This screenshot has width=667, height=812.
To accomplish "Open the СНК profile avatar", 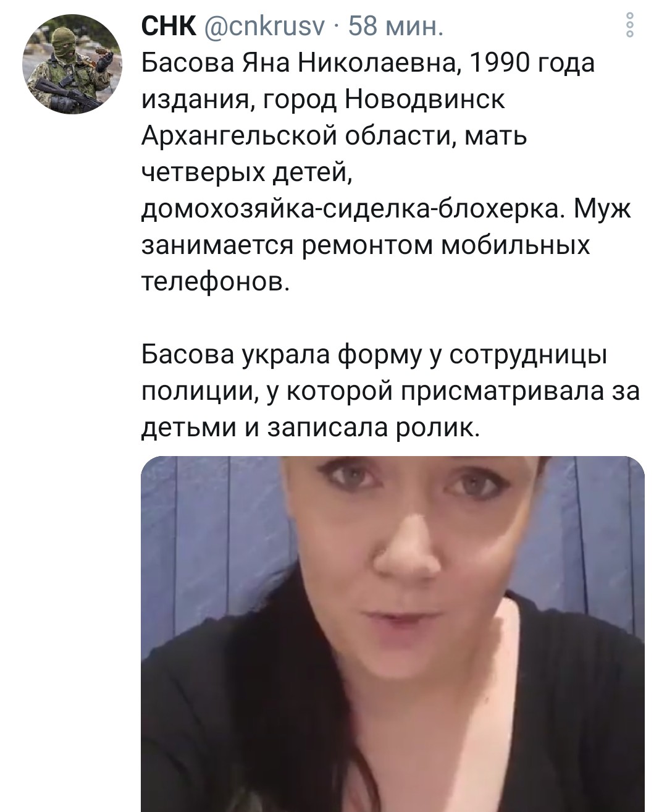I will (73, 64).
